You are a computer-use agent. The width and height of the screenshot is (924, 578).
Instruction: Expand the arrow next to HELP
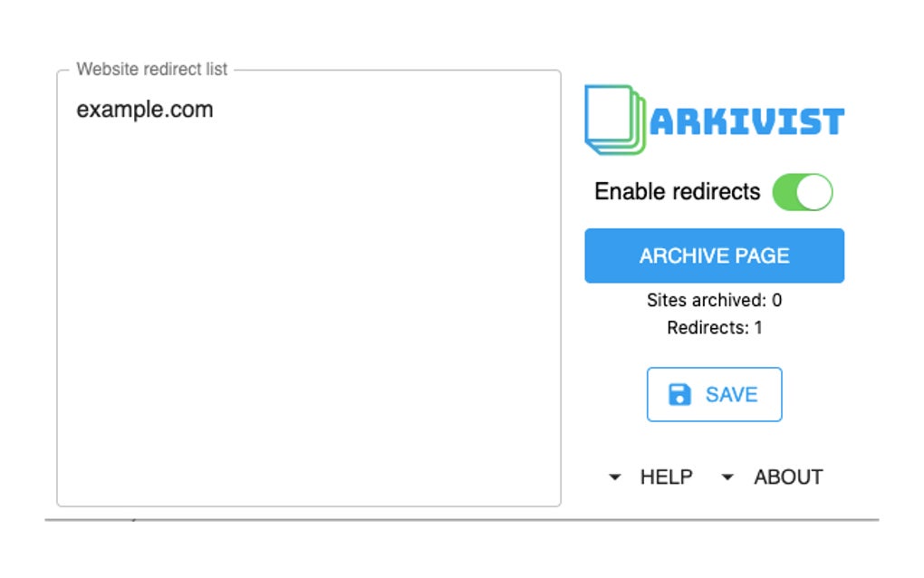[x=614, y=477]
